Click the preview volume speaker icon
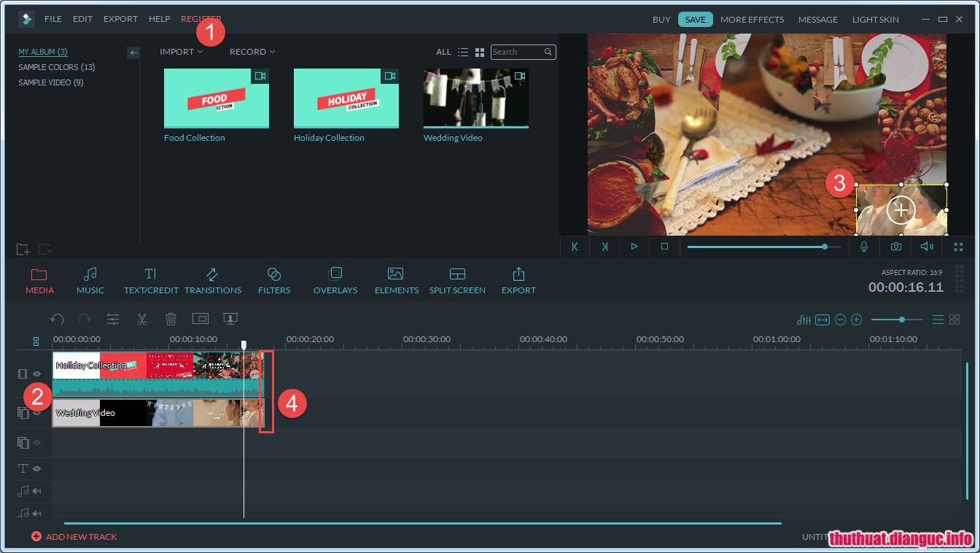The height and width of the screenshot is (553, 980). point(927,247)
